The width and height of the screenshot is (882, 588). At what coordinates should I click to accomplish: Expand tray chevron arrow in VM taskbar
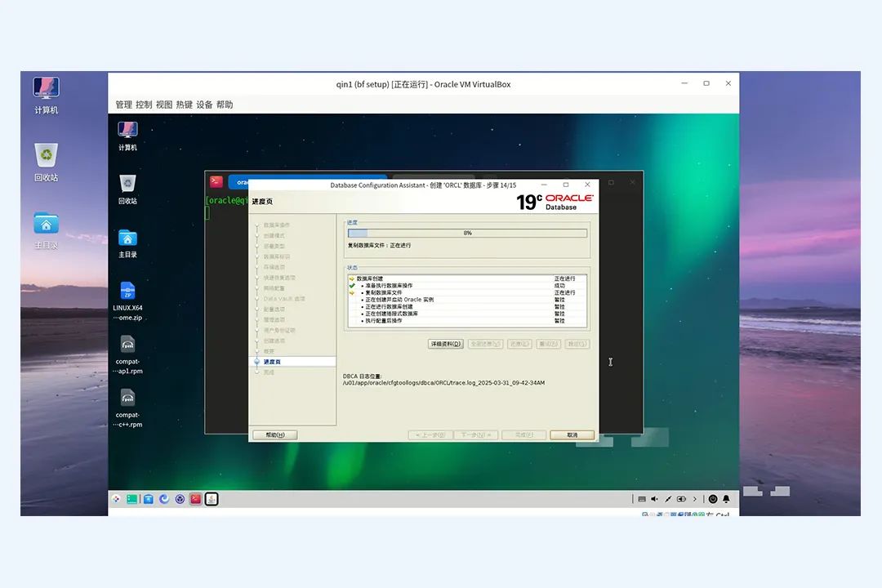coord(695,499)
